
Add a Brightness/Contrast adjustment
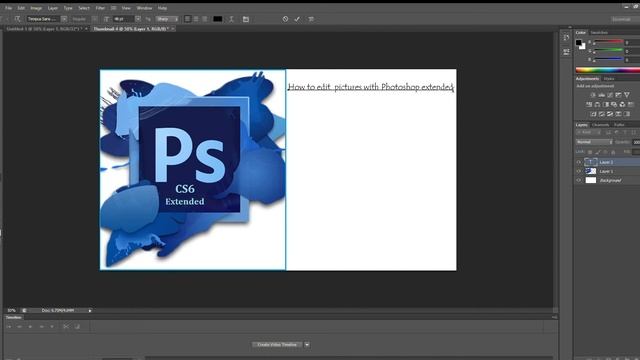[593, 95]
